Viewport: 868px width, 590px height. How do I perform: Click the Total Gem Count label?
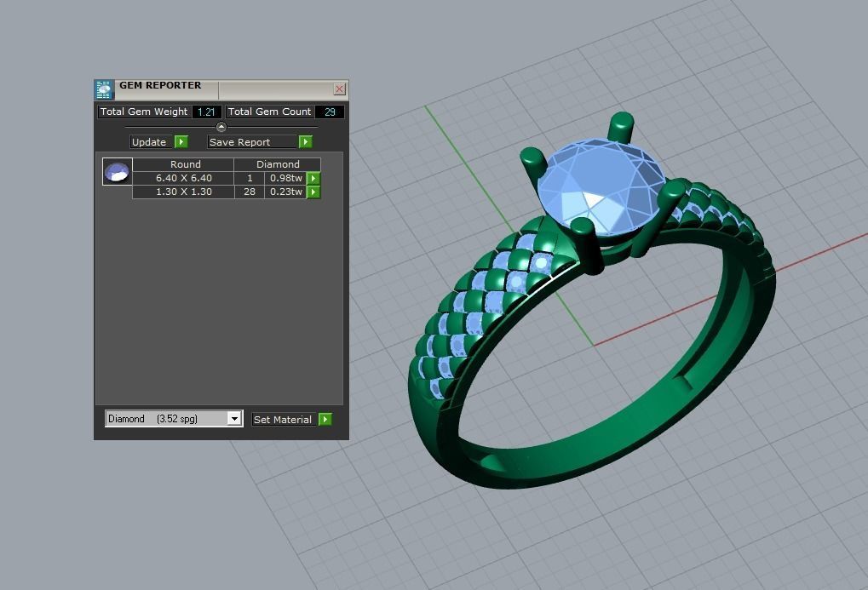pyautogui.click(x=269, y=112)
